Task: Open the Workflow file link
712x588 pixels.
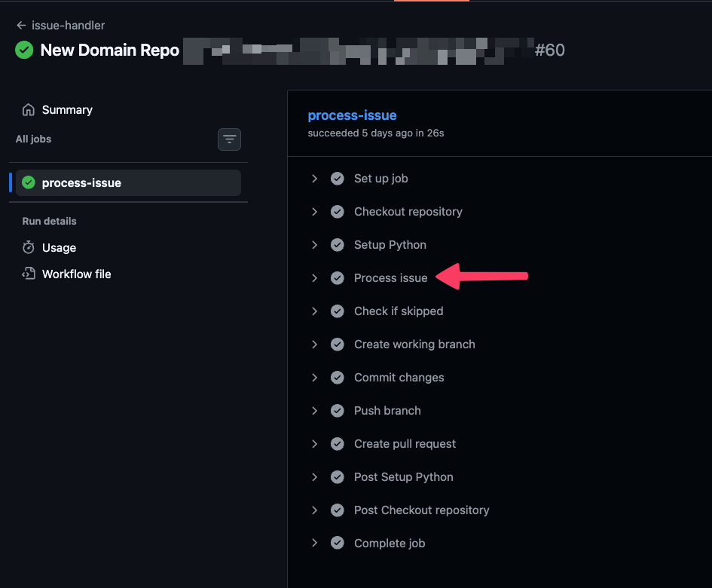Action: tap(76, 274)
